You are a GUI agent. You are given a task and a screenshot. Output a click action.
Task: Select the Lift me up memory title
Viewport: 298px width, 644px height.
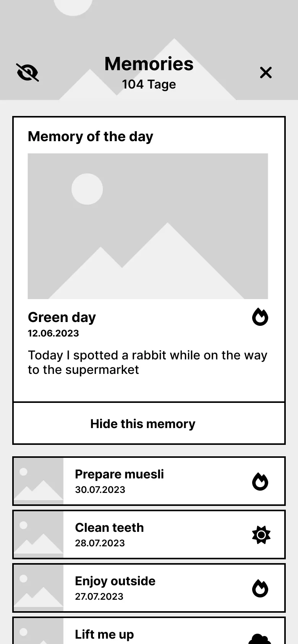[x=104, y=634]
